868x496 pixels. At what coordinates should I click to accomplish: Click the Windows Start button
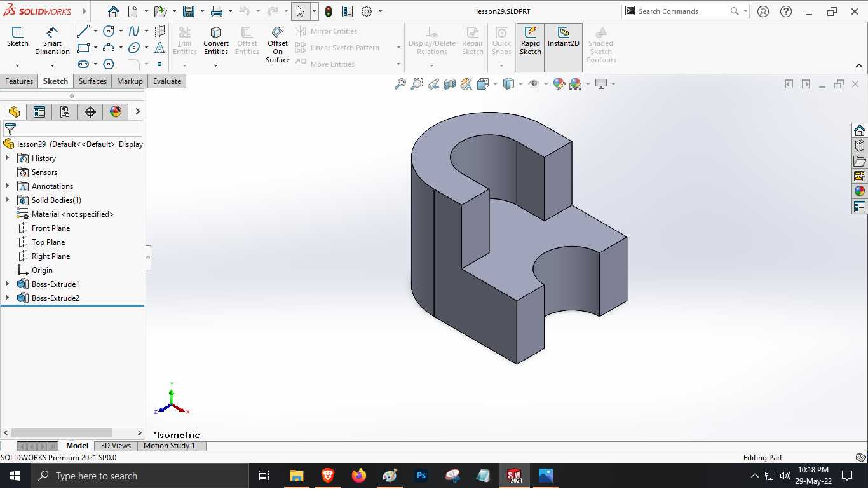click(x=15, y=476)
